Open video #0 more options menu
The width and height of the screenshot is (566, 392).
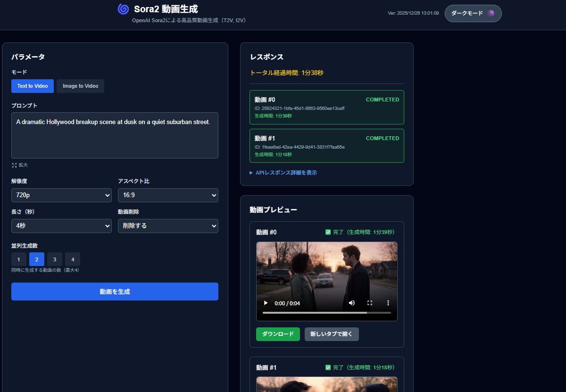(x=388, y=303)
